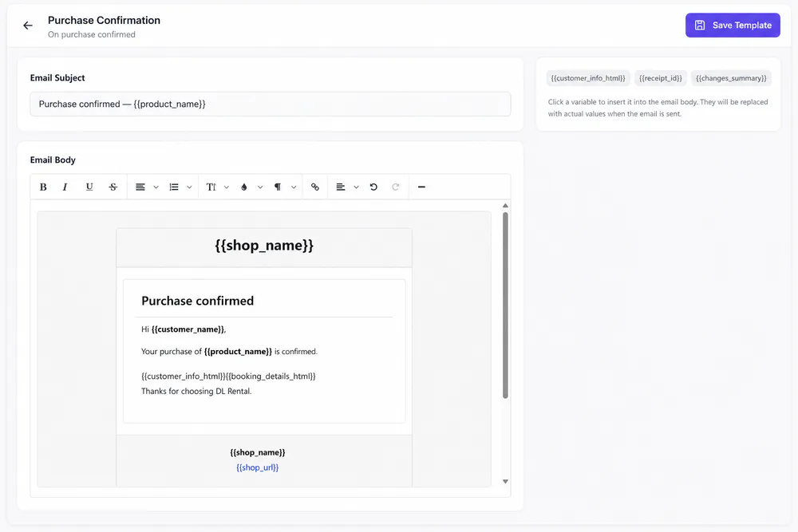Toggle italic formatting in toolbar
Viewport: 798px width, 532px height.
[65, 187]
